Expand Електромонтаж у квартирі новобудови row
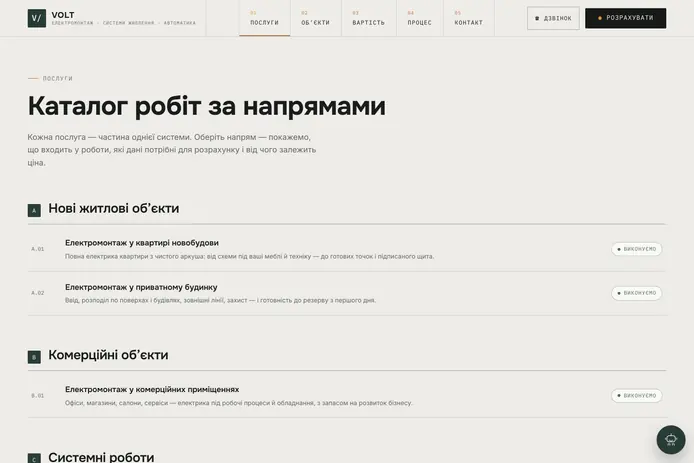This screenshot has height=463, width=694. (347, 249)
